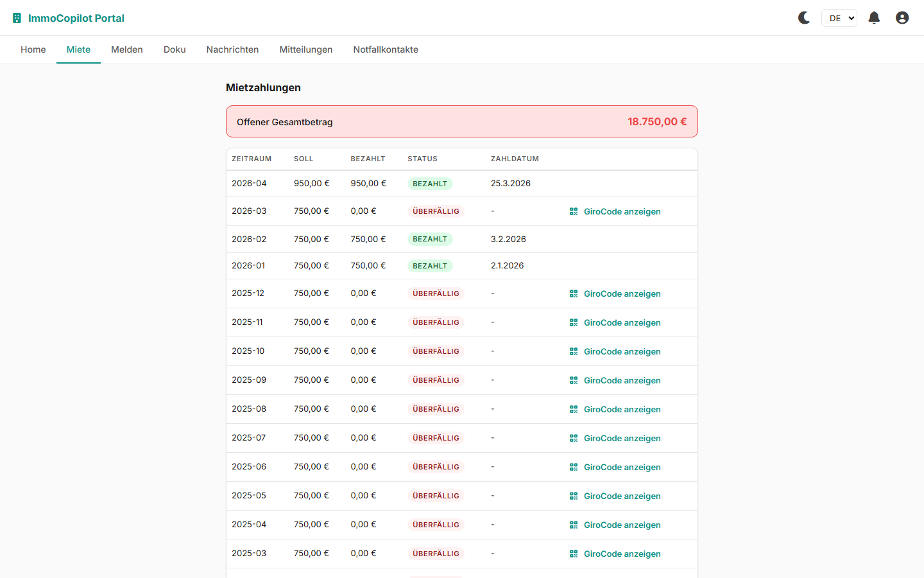Switch to the Home tab
Viewport: 924px width, 578px height.
click(33, 49)
